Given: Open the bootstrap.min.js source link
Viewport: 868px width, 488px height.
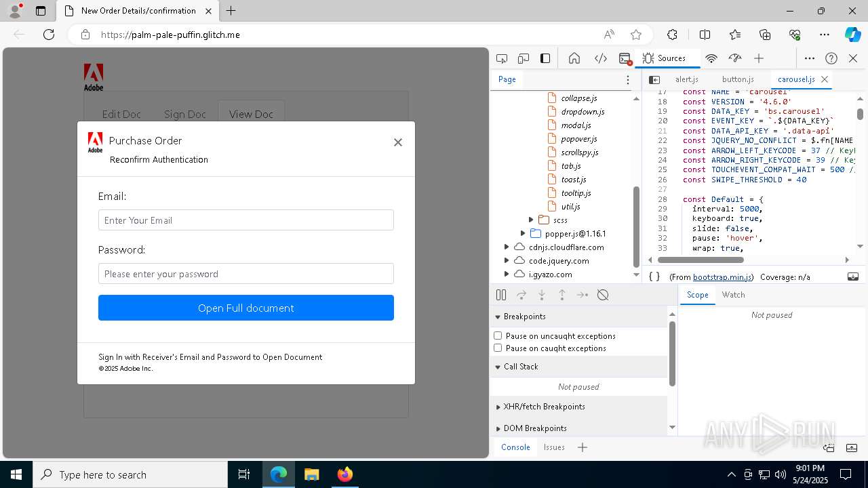Looking at the screenshot, I should point(722,277).
